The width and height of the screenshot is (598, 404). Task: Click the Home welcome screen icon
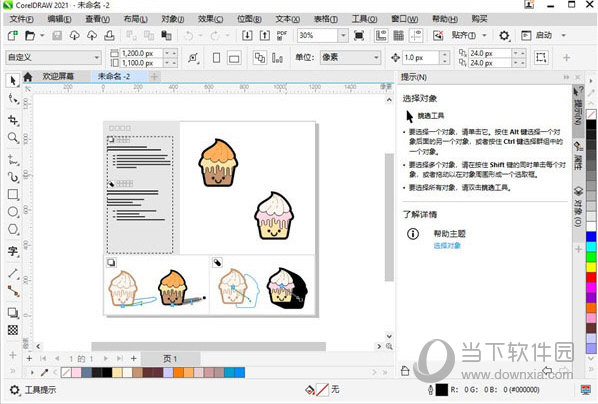coord(28,77)
